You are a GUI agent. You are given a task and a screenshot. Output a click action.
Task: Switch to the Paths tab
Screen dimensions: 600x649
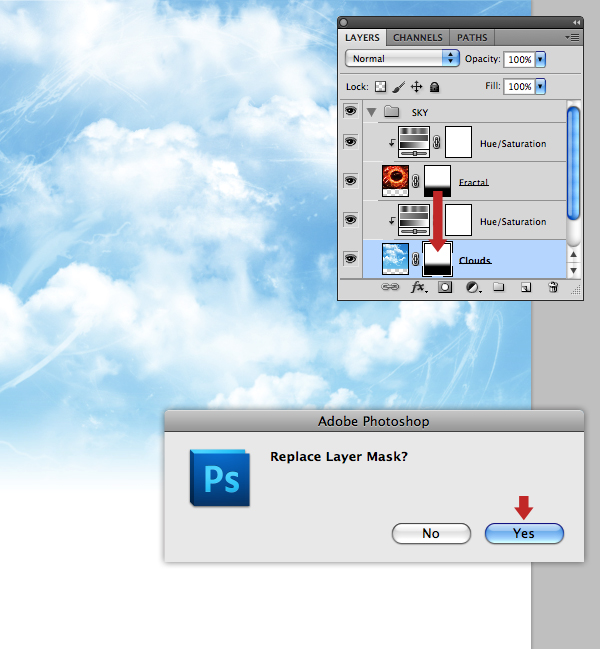click(x=472, y=38)
